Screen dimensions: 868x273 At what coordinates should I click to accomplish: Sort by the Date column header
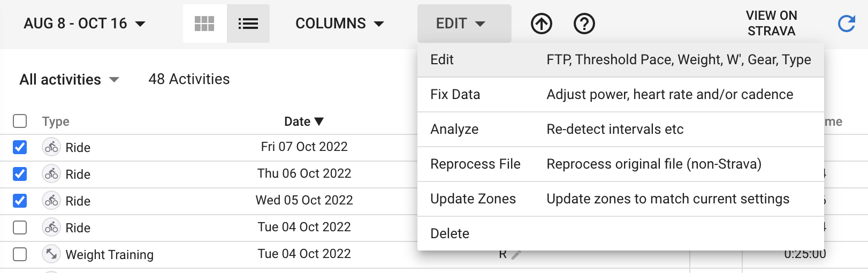click(304, 122)
